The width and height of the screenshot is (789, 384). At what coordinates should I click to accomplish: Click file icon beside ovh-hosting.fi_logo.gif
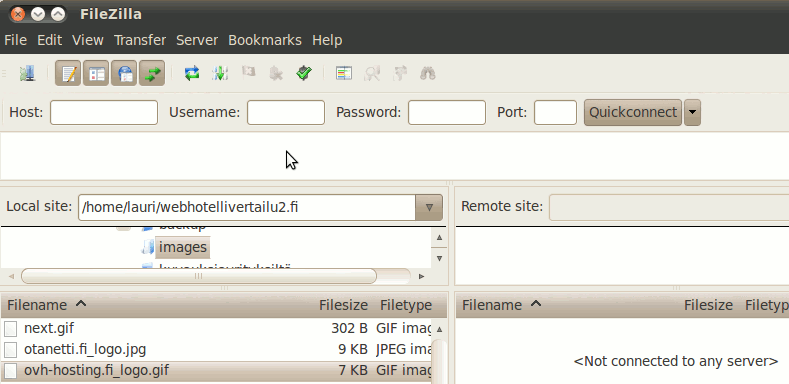[x=10, y=371]
